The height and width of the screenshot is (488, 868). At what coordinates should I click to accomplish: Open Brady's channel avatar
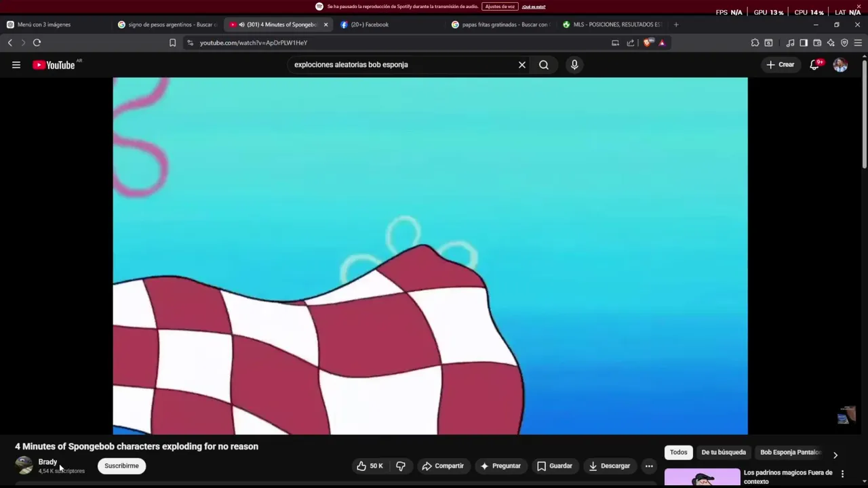[24, 466]
